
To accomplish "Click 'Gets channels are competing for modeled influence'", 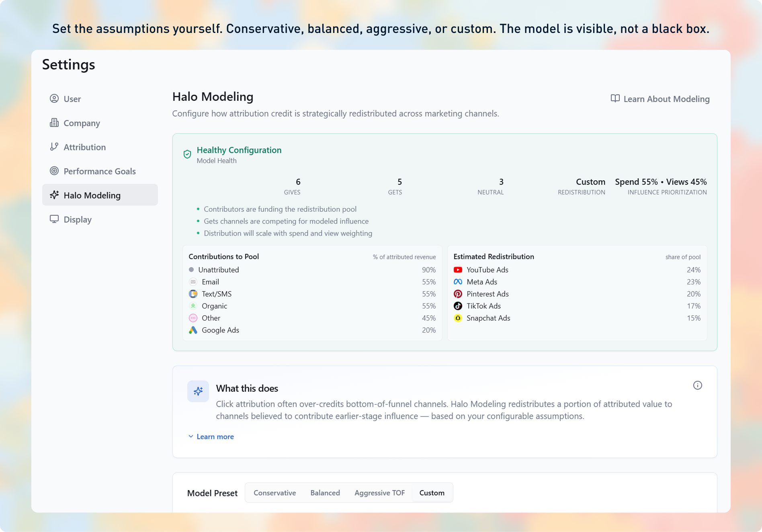I will click(286, 221).
